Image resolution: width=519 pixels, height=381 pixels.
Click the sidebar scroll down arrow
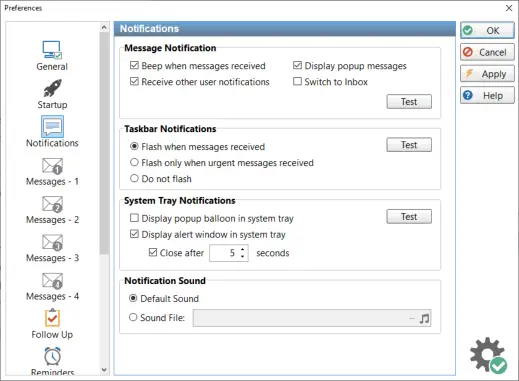[x=104, y=370]
